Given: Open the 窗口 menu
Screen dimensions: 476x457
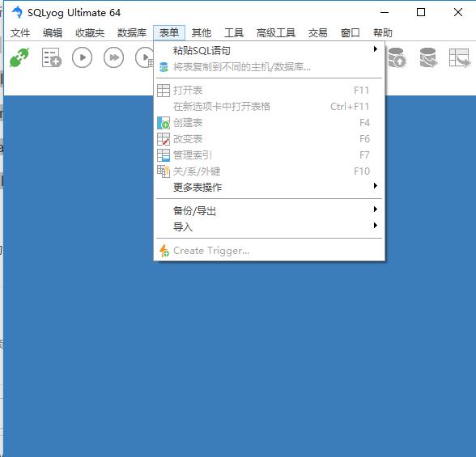Looking at the screenshot, I should (351, 32).
